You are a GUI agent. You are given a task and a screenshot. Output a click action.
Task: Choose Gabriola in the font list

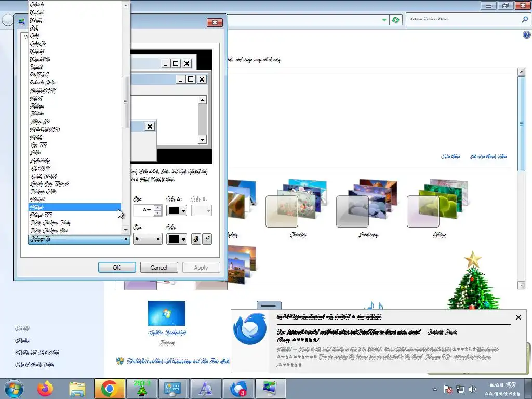coord(75,5)
